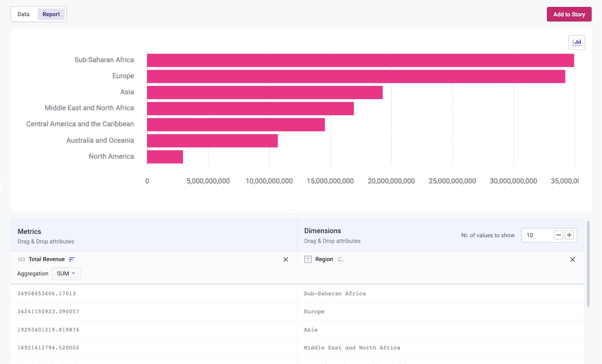Screen dimensions: 602x364
Task: Select the Report tab
Action: [x=51, y=14]
